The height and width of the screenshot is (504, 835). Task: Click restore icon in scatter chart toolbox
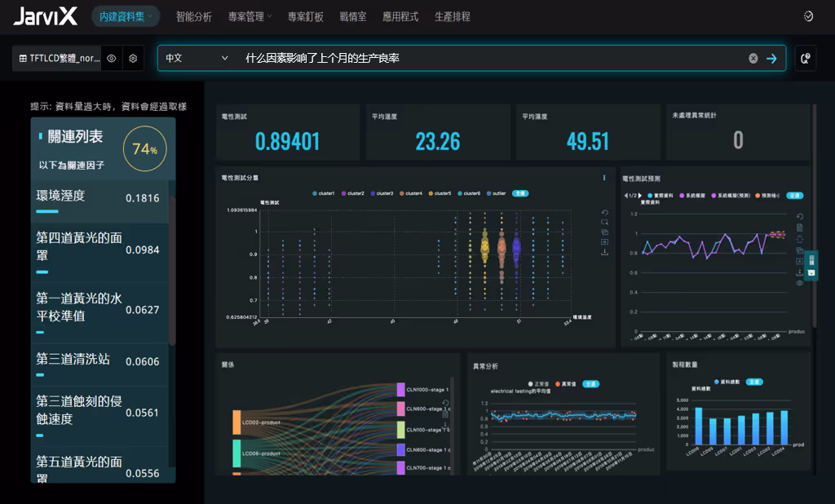coord(604,212)
